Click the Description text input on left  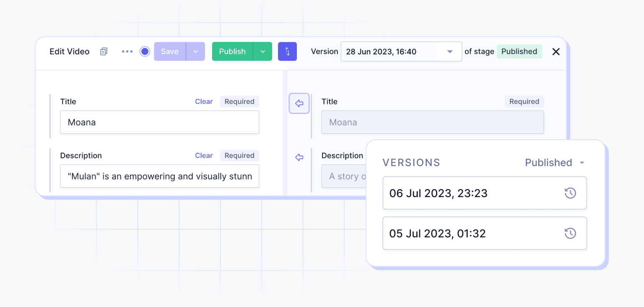(x=159, y=176)
